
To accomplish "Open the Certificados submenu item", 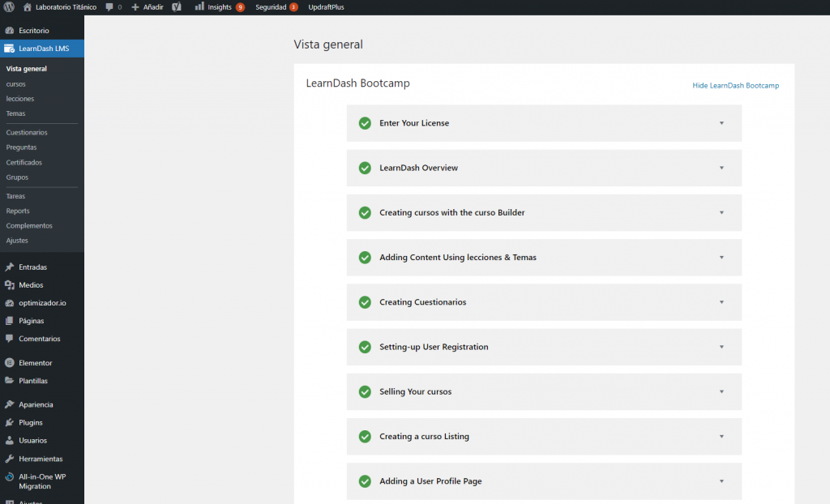I will click(24, 162).
